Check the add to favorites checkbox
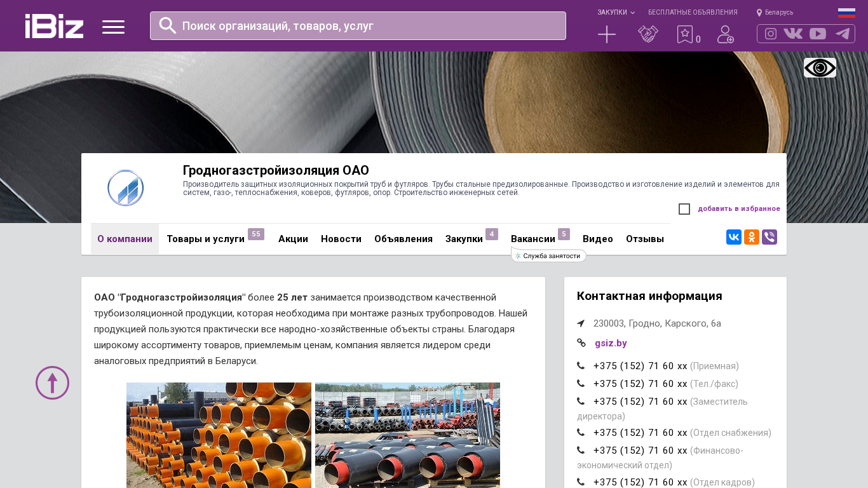The image size is (868, 488). pos(684,209)
